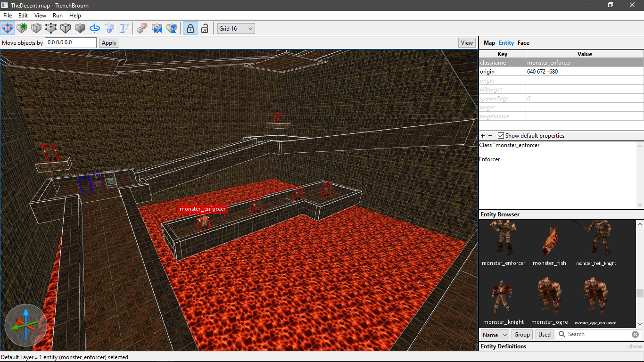Switch to the Face tab
Image resolution: width=644 pixels, height=362 pixels.
point(523,43)
